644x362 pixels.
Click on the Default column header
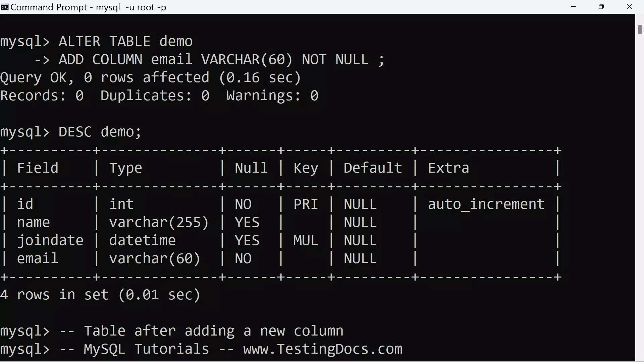pos(373,168)
